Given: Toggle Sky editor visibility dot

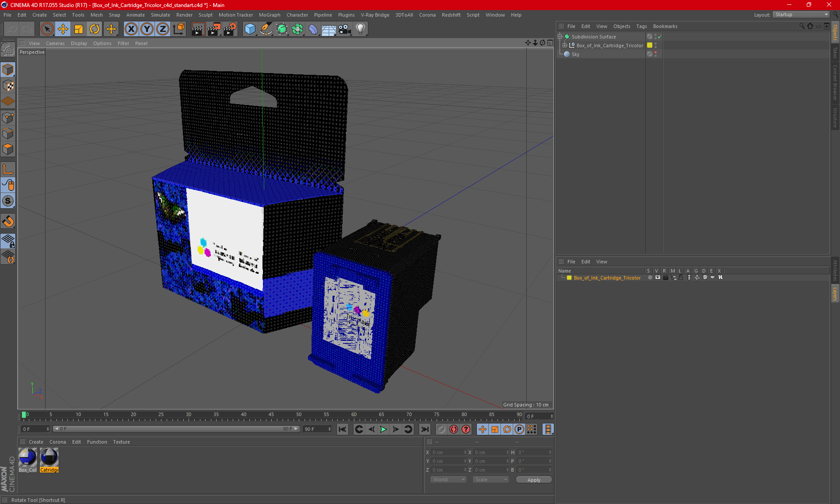Looking at the screenshot, I should (x=655, y=52).
